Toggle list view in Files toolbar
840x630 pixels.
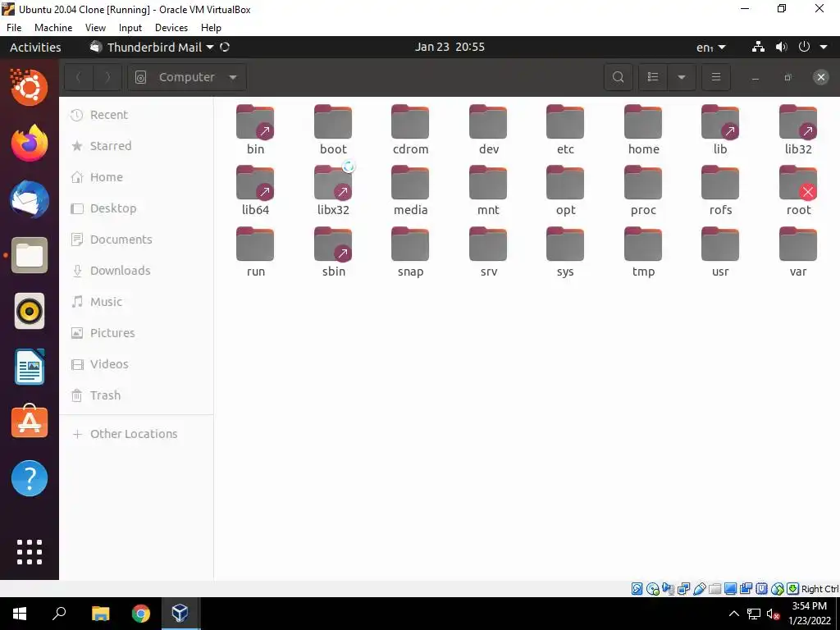653,77
